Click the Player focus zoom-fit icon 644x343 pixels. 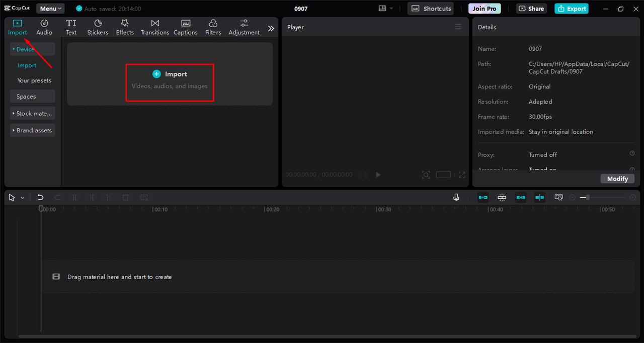(426, 175)
